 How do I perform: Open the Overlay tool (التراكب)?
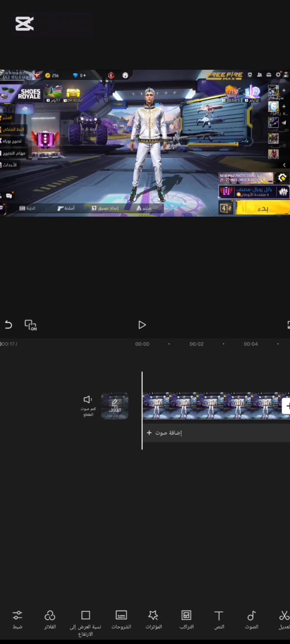(186, 620)
